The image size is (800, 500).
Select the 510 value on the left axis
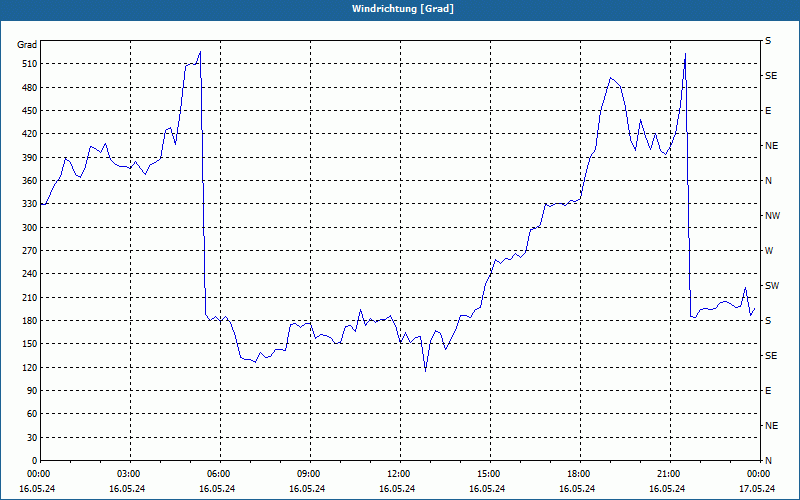(x=27, y=64)
